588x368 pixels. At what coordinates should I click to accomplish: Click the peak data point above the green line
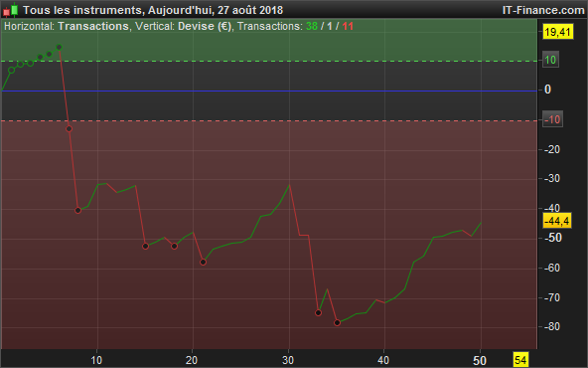59,48
